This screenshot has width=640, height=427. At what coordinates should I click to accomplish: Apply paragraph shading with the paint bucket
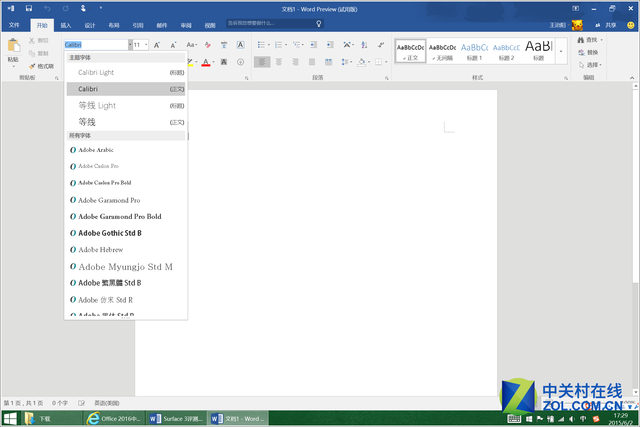(361, 62)
